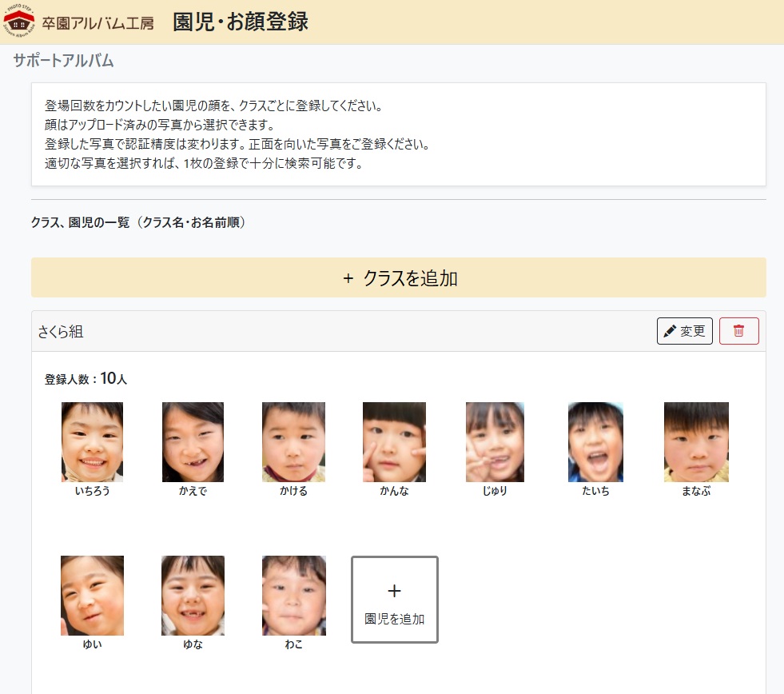Click the さくら組 class name
The width and height of the screenshot is (784, 694).
pos(61,331)
